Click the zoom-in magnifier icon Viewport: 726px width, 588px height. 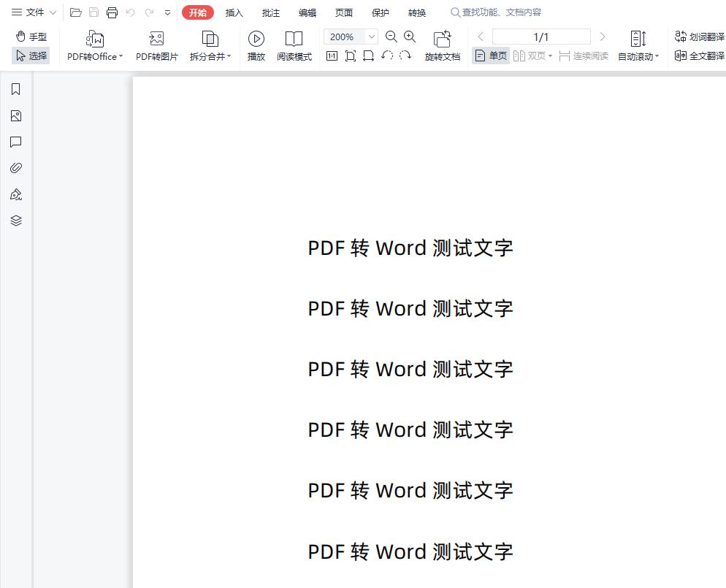(410, 37)
